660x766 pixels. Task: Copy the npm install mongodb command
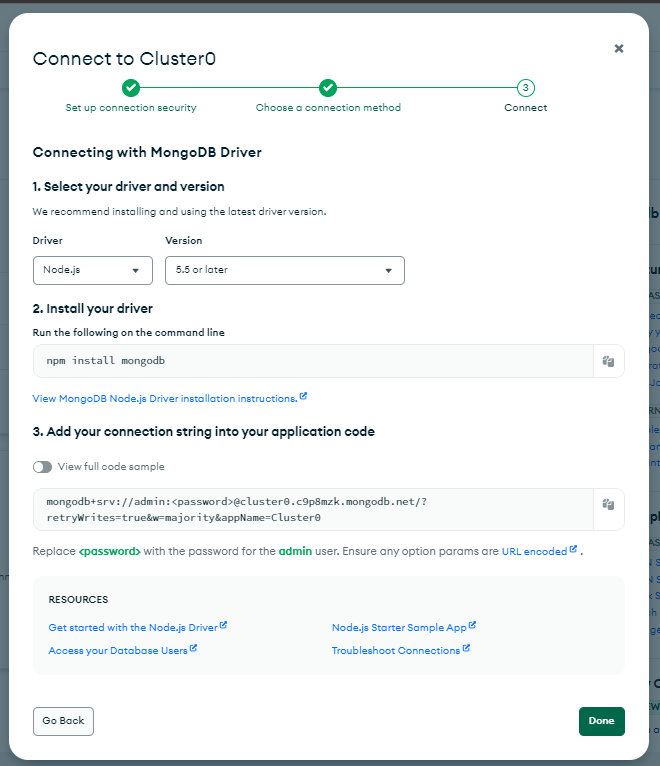608,361
